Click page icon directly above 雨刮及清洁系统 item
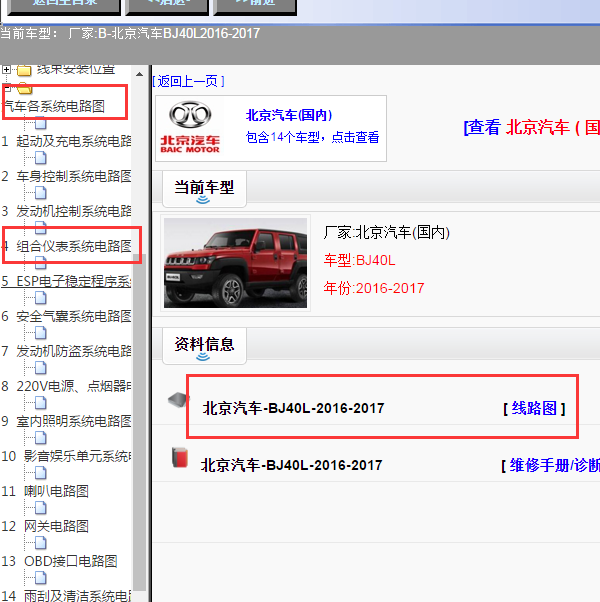Screen dimensions: 600x602 pyautogui.click(x=40, y=578)
